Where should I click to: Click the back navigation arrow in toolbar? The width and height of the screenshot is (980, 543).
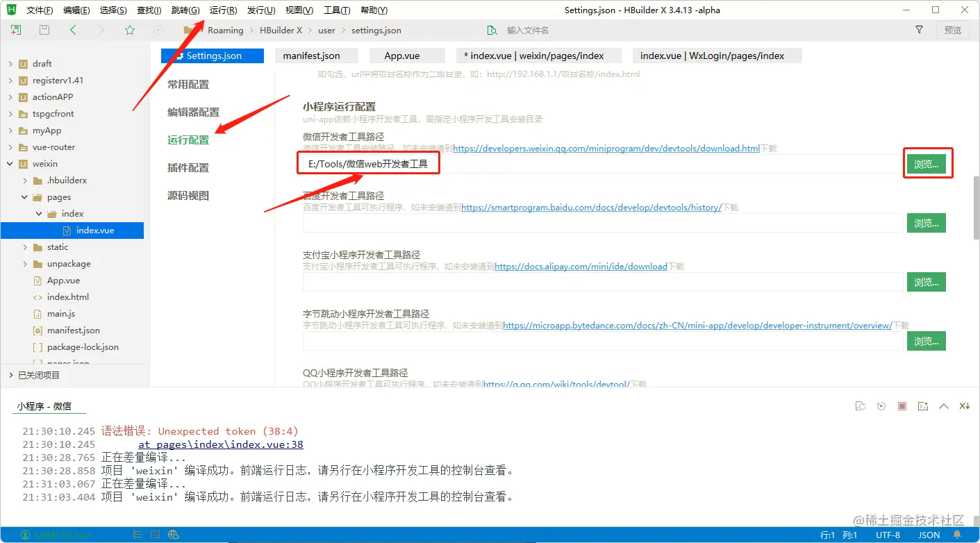[x=73, y=30]
